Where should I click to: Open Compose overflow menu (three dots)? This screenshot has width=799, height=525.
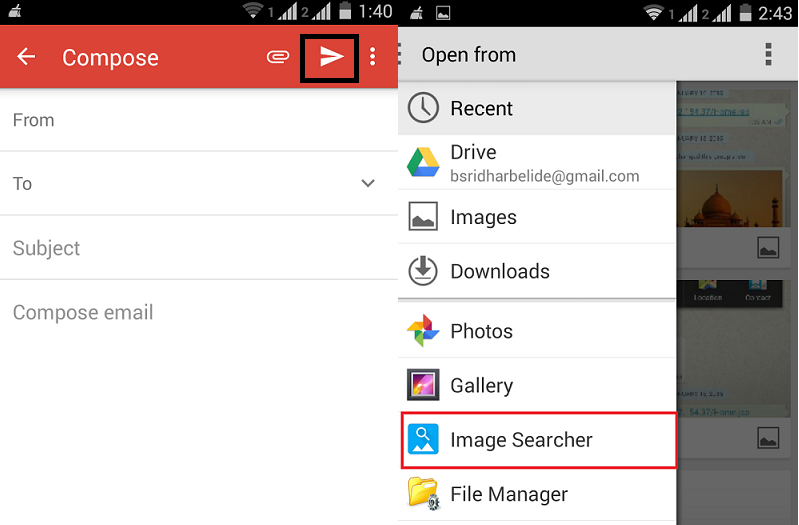(x=373, y=57)
